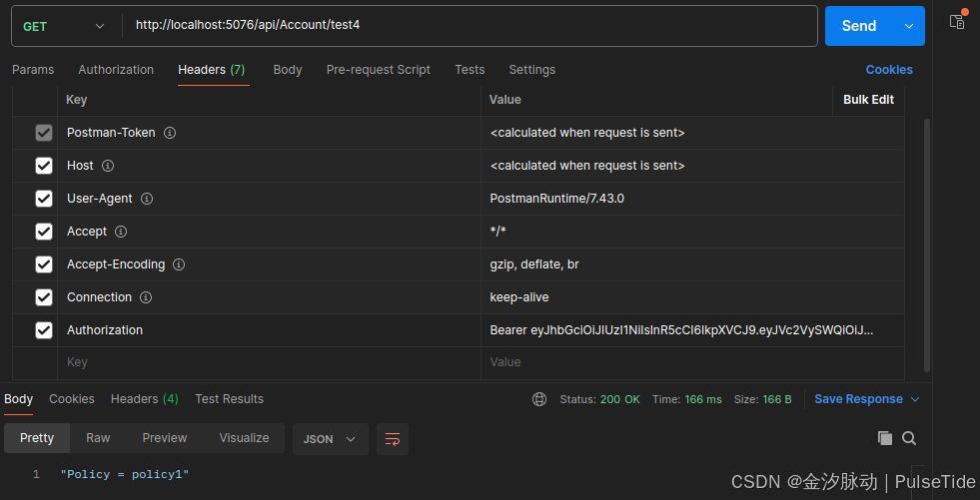Viewport: 980px width, 500px height.
Task: Uncheck the Authorization header checkbox
Action: (44, 330)
